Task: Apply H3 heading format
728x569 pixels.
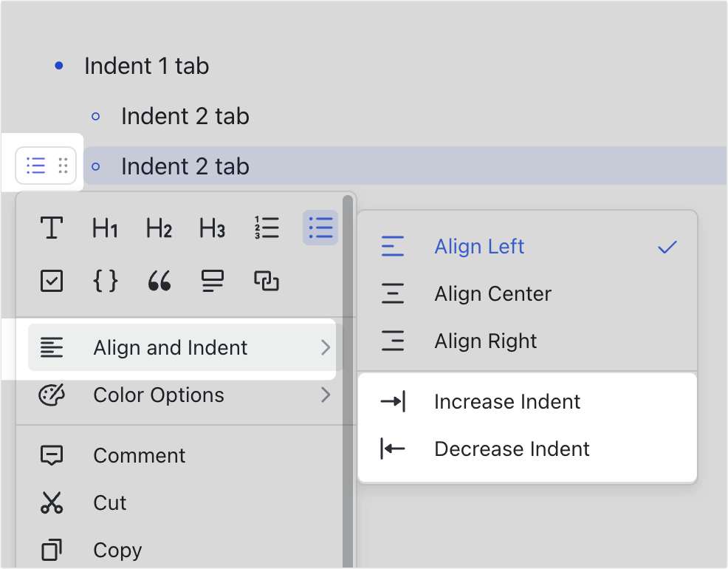Action: 212,228
